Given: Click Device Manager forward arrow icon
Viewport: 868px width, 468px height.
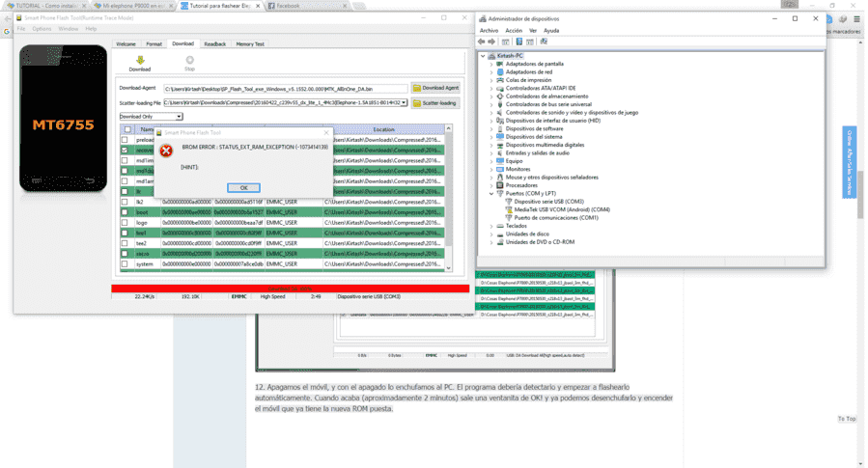Looking at the screenshot, I should (x=491, y=41).
